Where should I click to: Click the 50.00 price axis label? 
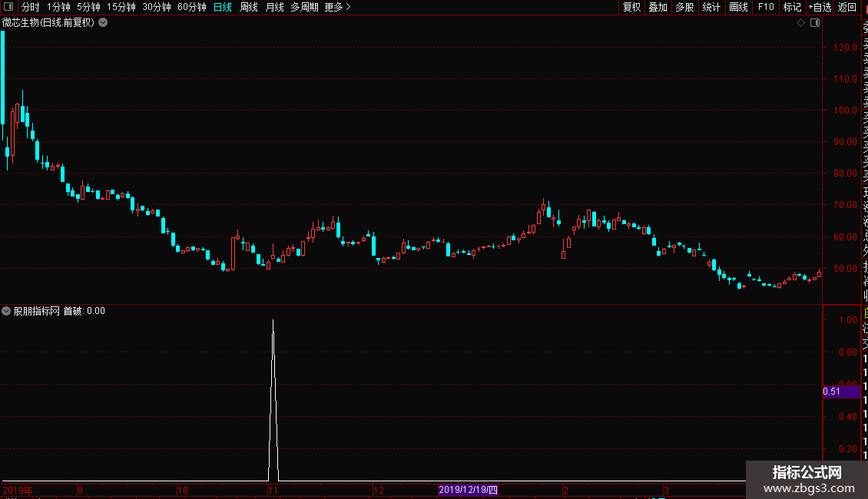pos(845,269)
